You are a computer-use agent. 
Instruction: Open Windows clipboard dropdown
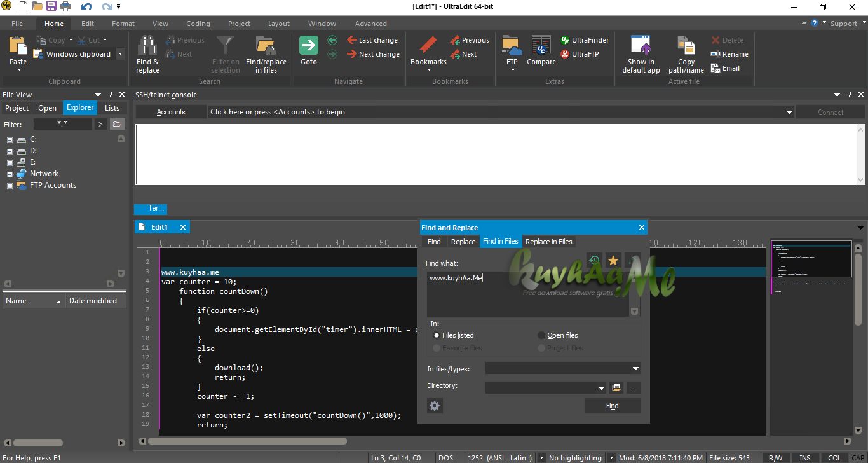(120, 54)
